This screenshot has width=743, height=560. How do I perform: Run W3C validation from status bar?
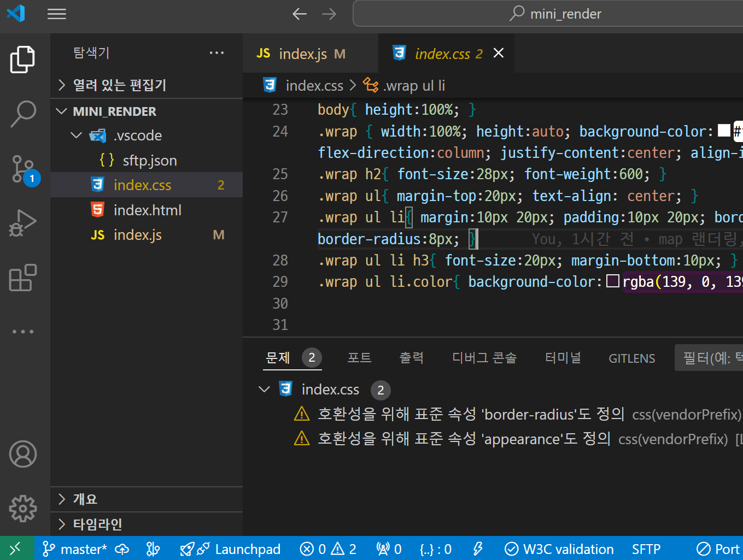(x=559, y=549)
